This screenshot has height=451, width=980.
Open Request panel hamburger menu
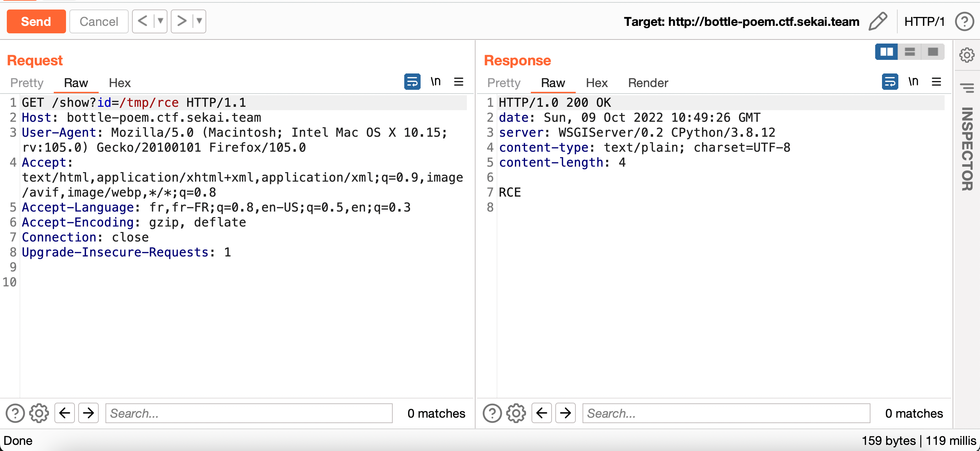(x=459, y=82)
